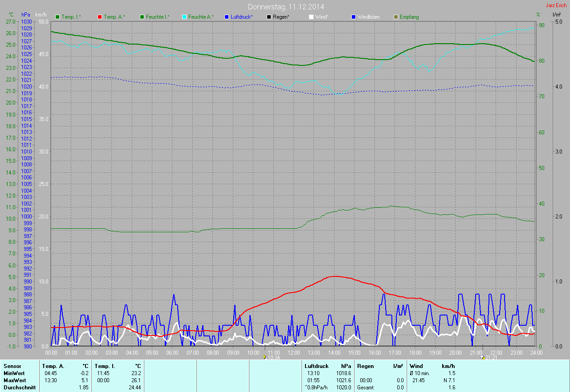Click the 12:00 tick on the time axis
The width and height of the screenshot is (570, 392).
tap(294, 352)
